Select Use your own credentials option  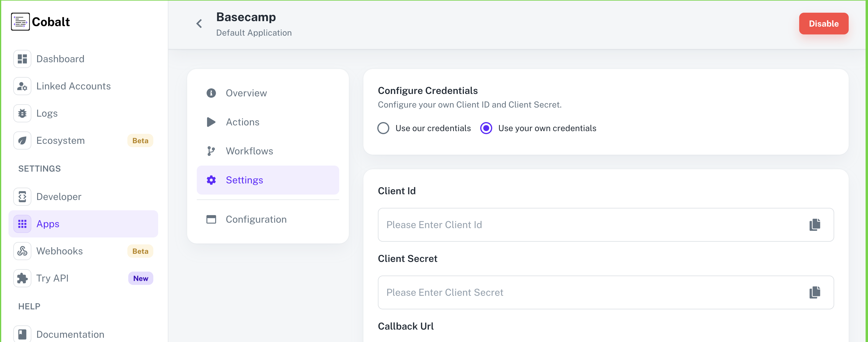pos(486,128)
